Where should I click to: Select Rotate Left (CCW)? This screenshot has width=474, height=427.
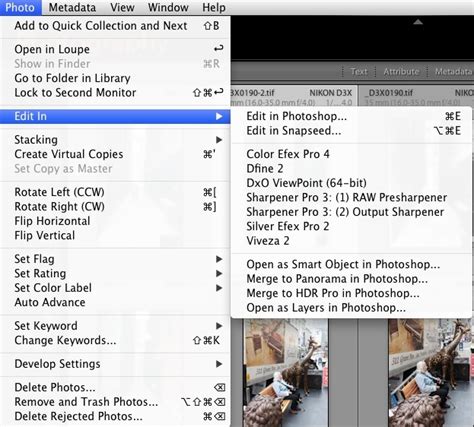pyautogui.click(x=115, y=192)
